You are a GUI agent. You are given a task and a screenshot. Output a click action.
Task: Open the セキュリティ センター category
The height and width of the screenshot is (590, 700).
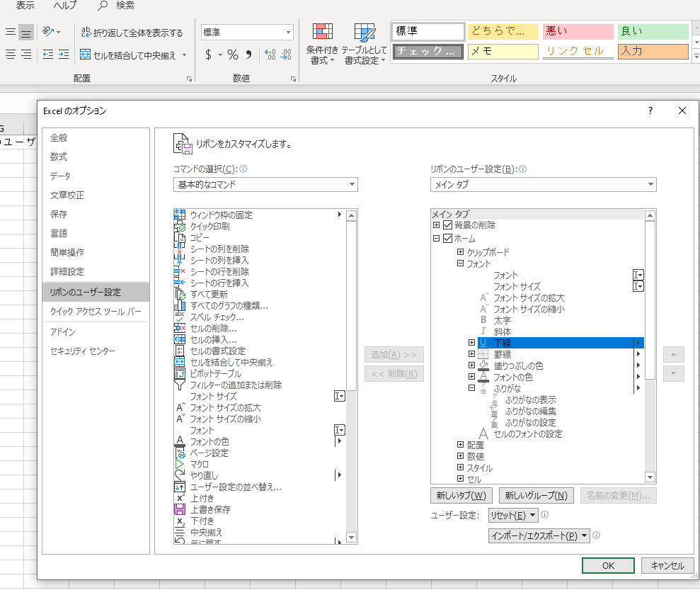(96, 351)
